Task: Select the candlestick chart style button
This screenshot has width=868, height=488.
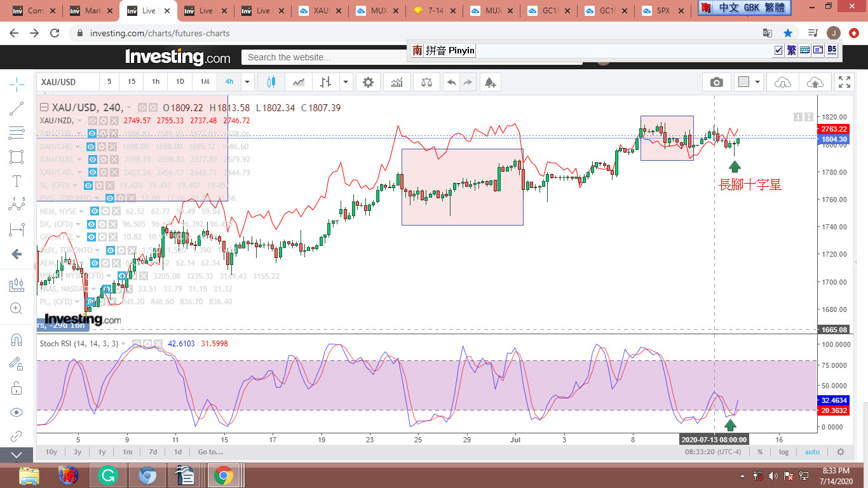Action: [272, 82]
